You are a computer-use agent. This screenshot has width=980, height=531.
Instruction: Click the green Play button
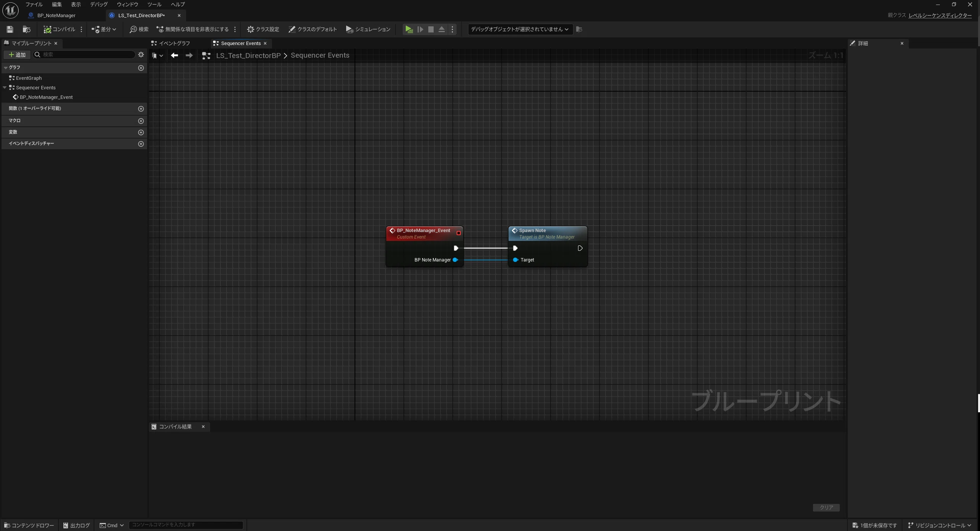pyautogui.click(x=409, y=29)
